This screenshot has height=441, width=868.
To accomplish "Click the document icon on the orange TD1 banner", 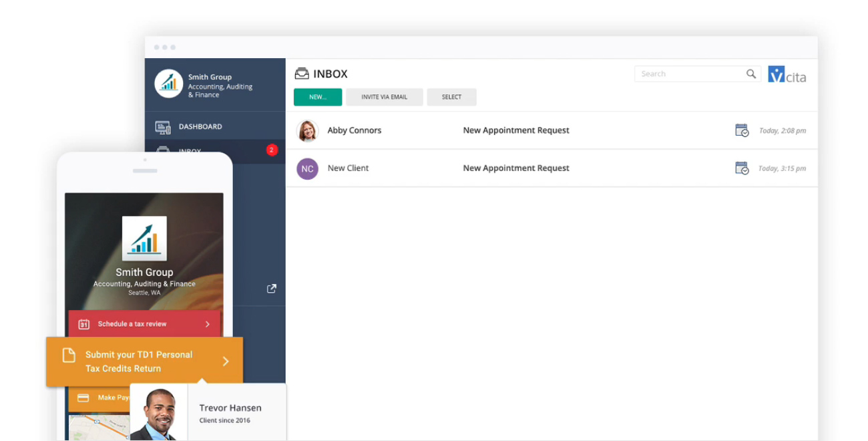I will pos(69,355).
